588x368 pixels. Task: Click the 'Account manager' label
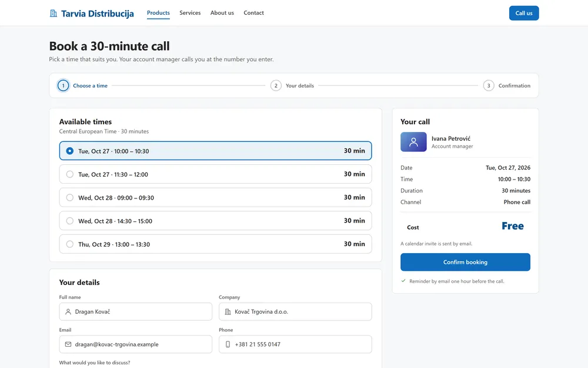[452, 147]
